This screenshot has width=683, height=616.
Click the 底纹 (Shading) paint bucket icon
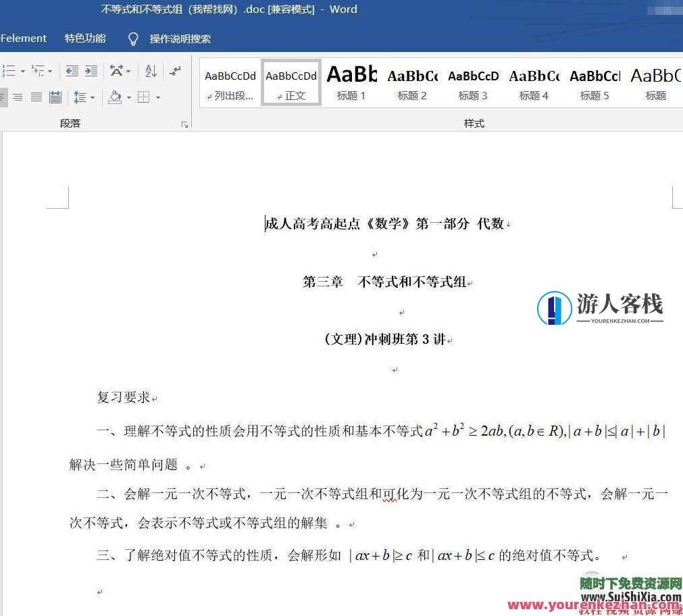click(x=115, y=97)
